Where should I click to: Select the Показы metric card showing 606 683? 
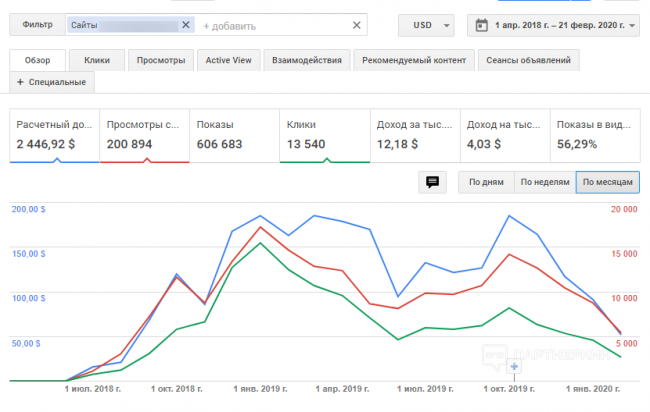click(233, 135)
